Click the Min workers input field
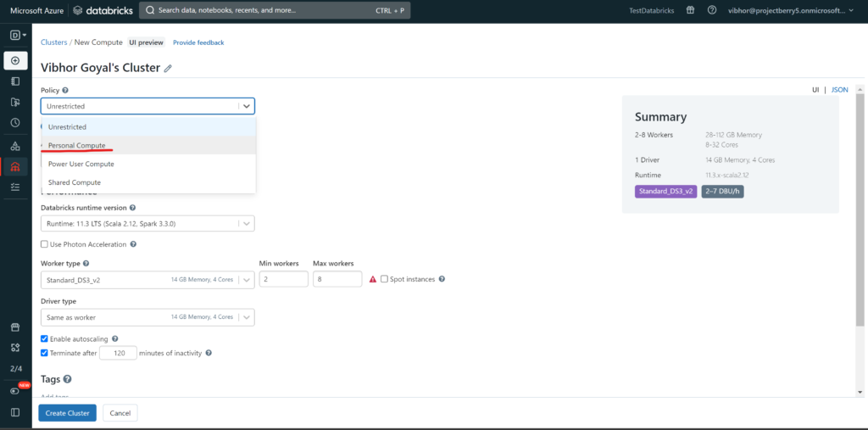868x430 pixels. tap(283, 279)
